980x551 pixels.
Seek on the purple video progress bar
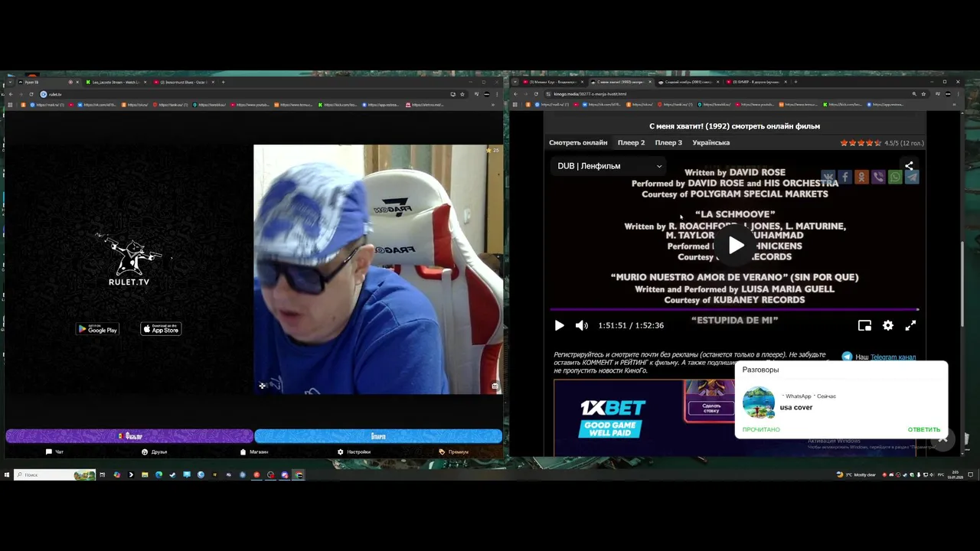click(734, 310)
